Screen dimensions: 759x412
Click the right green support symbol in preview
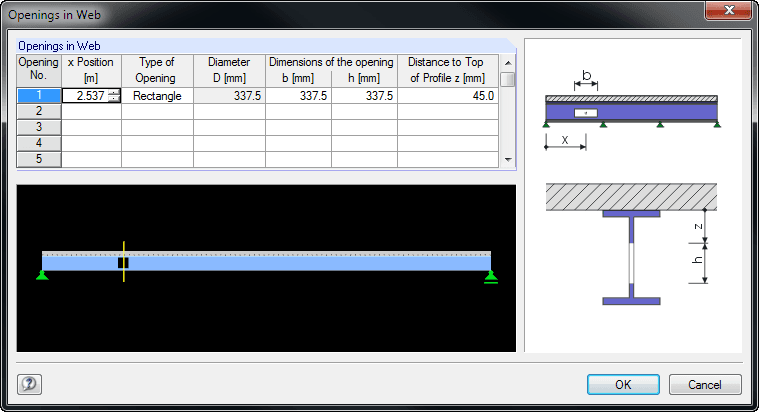491,276
